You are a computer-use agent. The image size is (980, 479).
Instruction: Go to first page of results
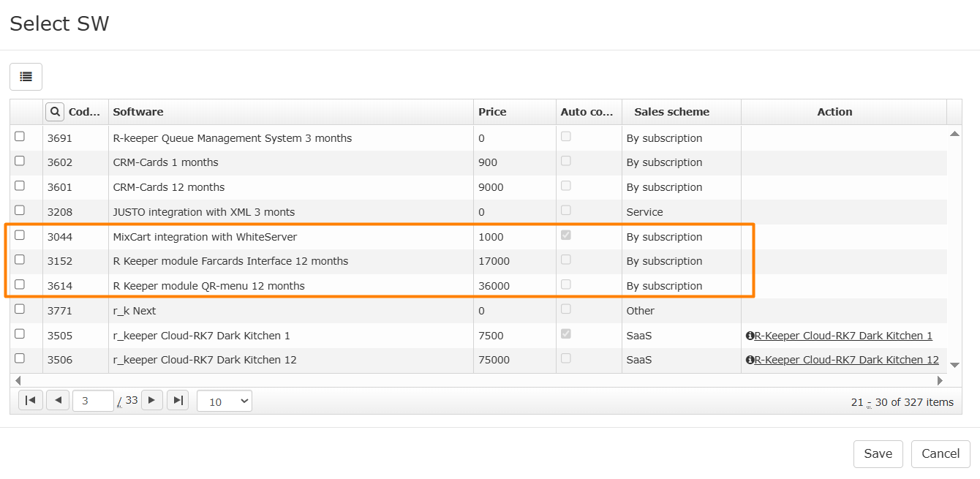click(31, 400)
